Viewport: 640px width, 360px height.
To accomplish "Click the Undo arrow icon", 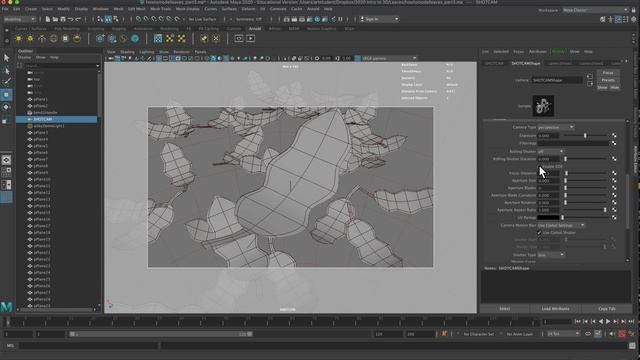I will [x=70, y=19].
